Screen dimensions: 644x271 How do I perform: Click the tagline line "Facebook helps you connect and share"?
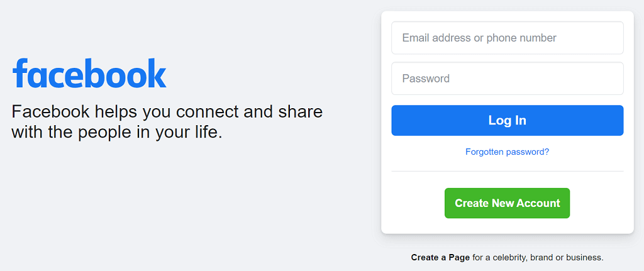tap(167, 112)
